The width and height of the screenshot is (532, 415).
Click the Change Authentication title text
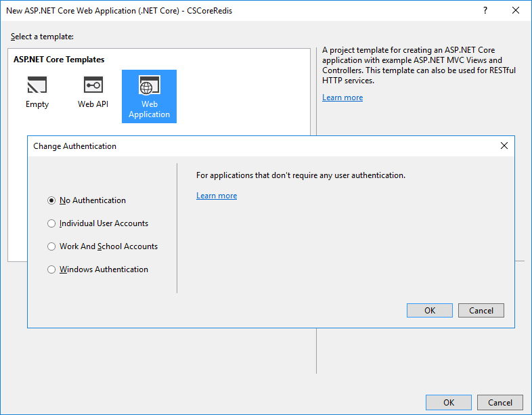pos(74,146)
